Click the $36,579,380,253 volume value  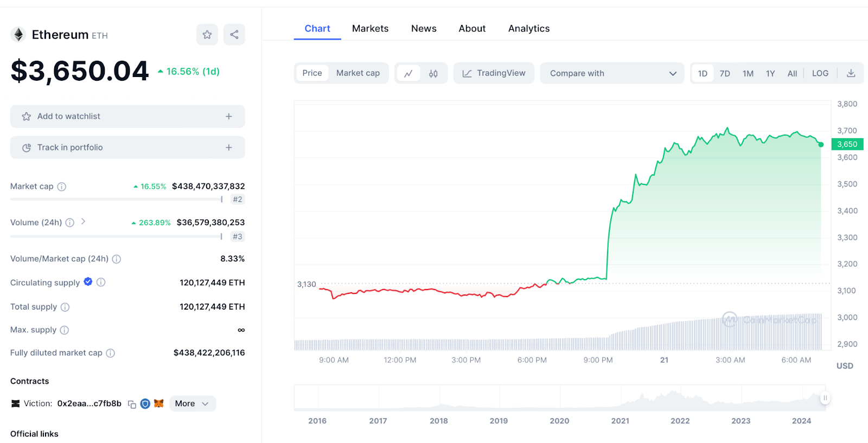(x=210, y=222)
